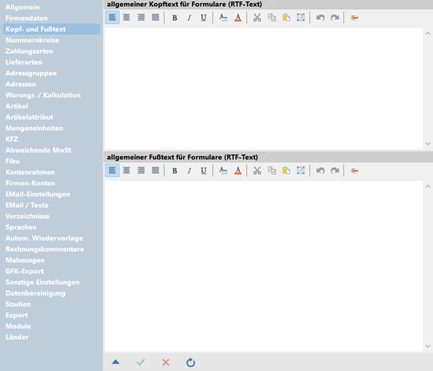This screenshot has width=433, height=371.
Task: Open Sonstige Einstellungen section
Action: (x=42, y=282)
